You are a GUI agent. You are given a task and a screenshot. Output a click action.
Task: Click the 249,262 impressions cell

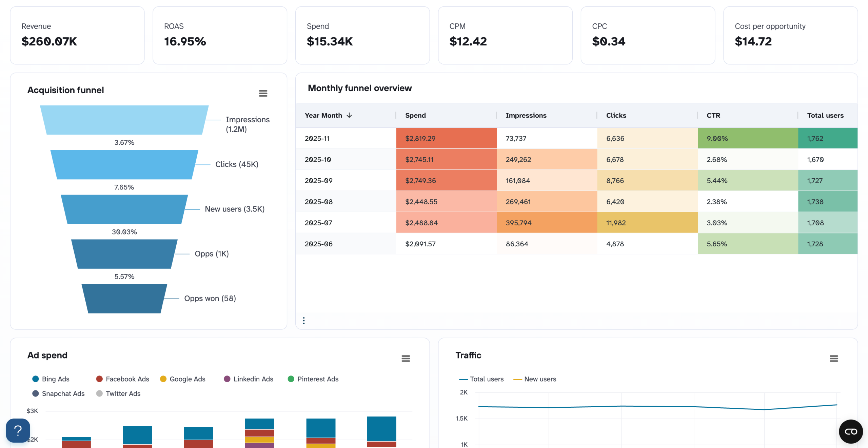pyautogui.click(x=547, y=159)
